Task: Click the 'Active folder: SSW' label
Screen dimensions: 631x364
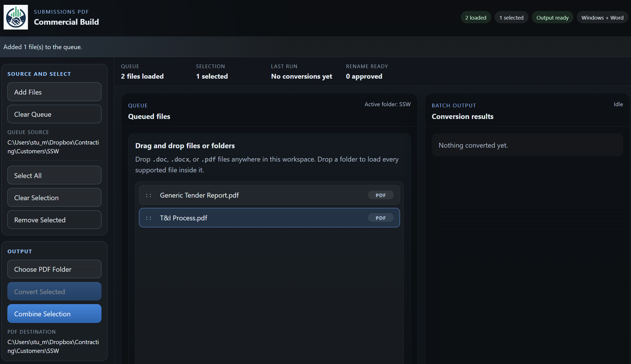Action: 388,104
